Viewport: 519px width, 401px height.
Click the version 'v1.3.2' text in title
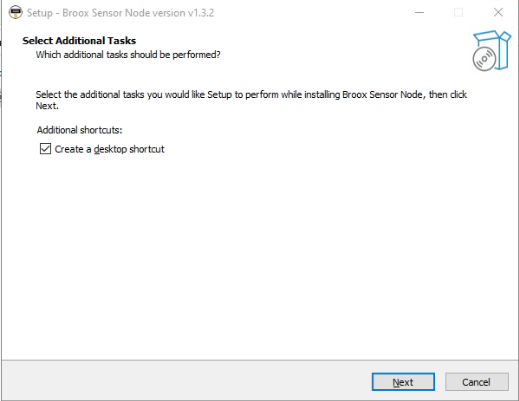[201, 13]
